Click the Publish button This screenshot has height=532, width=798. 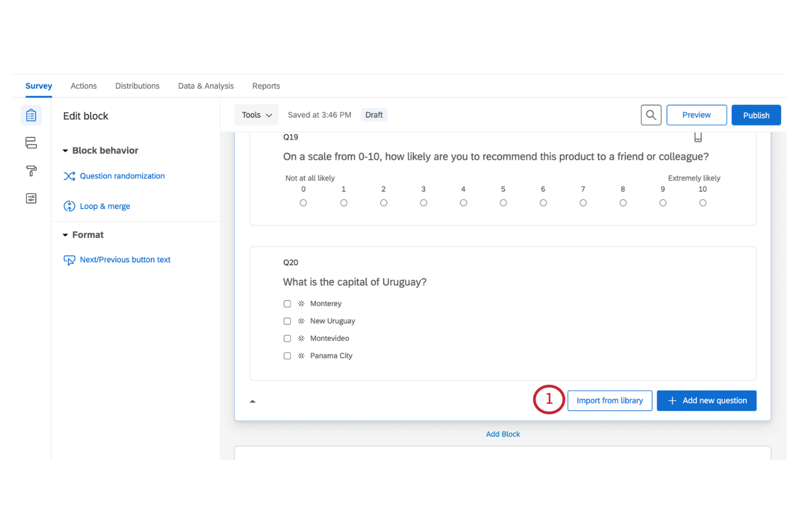tap(756, 115)
